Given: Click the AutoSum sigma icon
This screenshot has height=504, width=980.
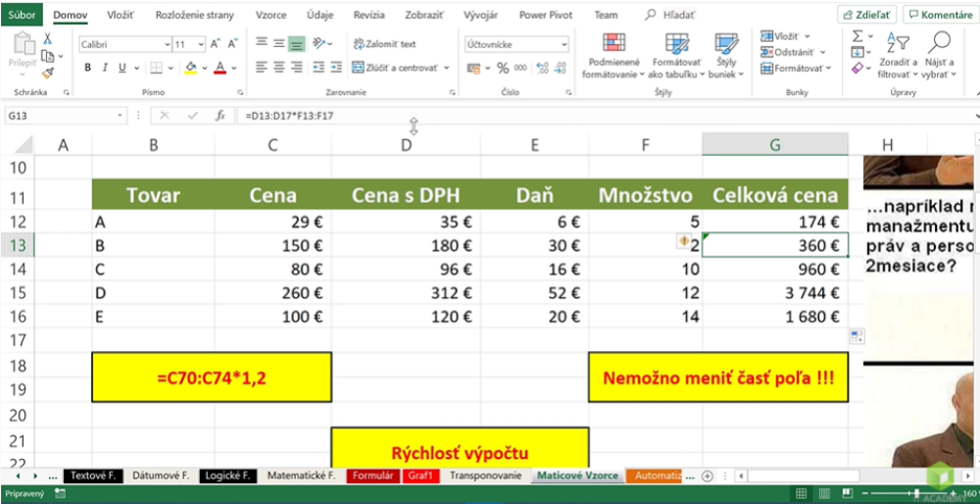Looking at the screenshot, I should (x=857, y=35).
